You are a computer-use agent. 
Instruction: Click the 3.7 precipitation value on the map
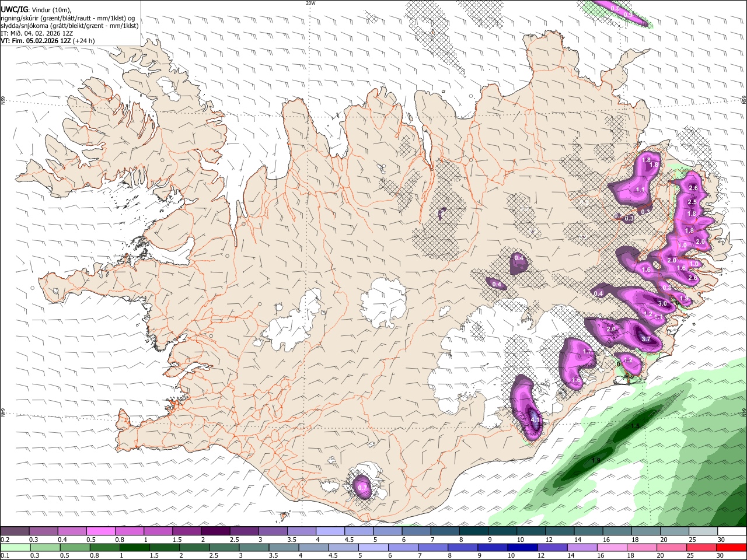pyautogui.click(x=645, y=339)
